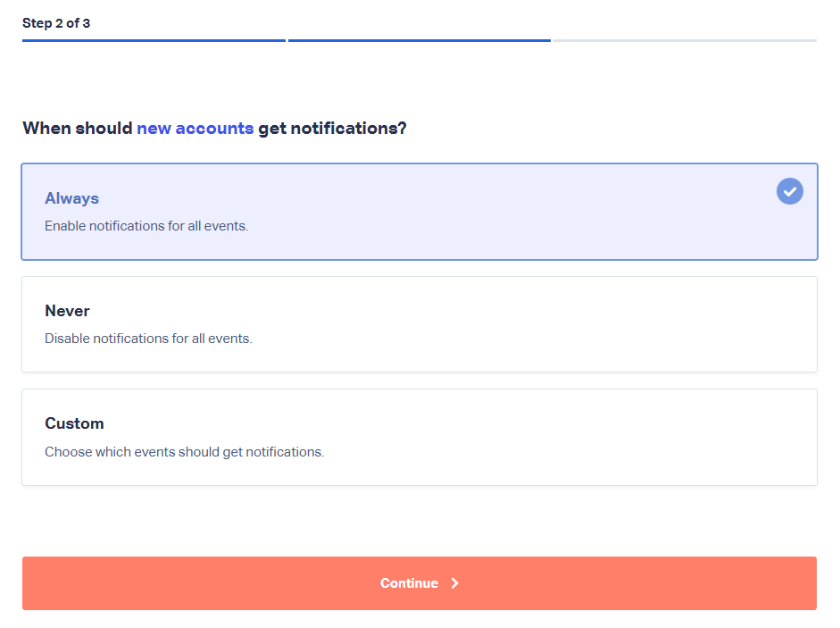Click 'Enable notifications for all events.' description
The image size is (840, 628).
146,226
